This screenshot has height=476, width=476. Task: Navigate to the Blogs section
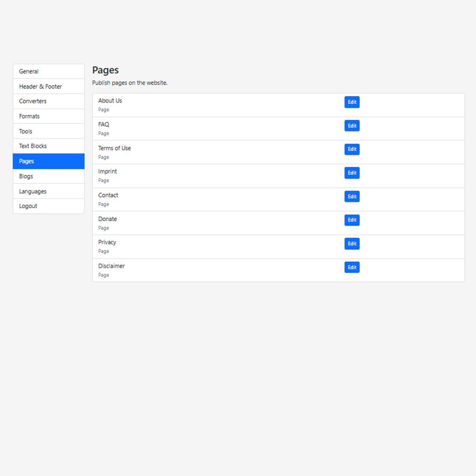[49, 176]
